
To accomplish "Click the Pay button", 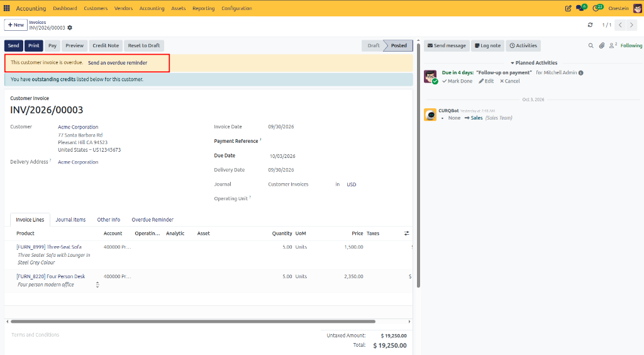I will click(x=52, y=45).
